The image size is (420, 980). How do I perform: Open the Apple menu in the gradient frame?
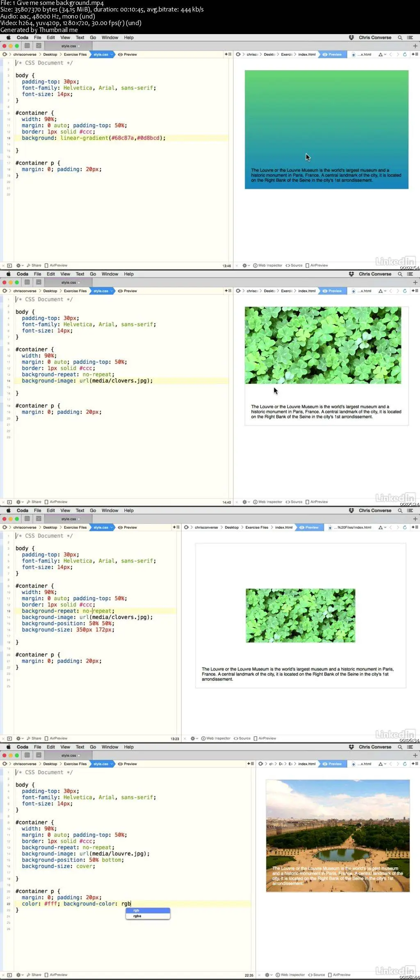[x=8, y=37]
